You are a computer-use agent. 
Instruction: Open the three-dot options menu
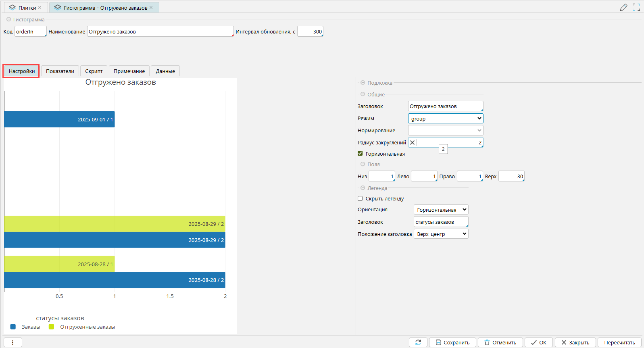(13, 342)
